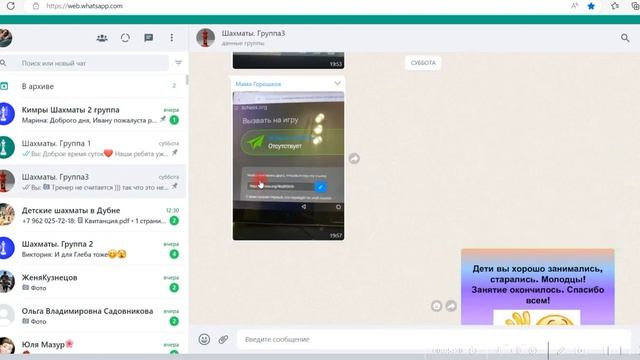Forward the photo using the arrow beside it
The width and height of the screenshot is (640, 360).
(354, 159)
